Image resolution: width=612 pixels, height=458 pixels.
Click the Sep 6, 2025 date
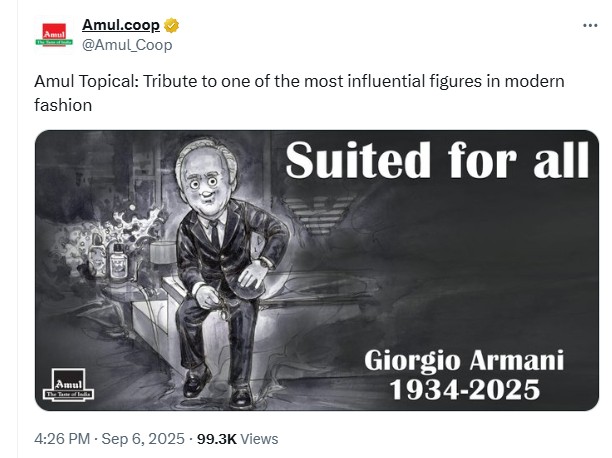point(143,439)
